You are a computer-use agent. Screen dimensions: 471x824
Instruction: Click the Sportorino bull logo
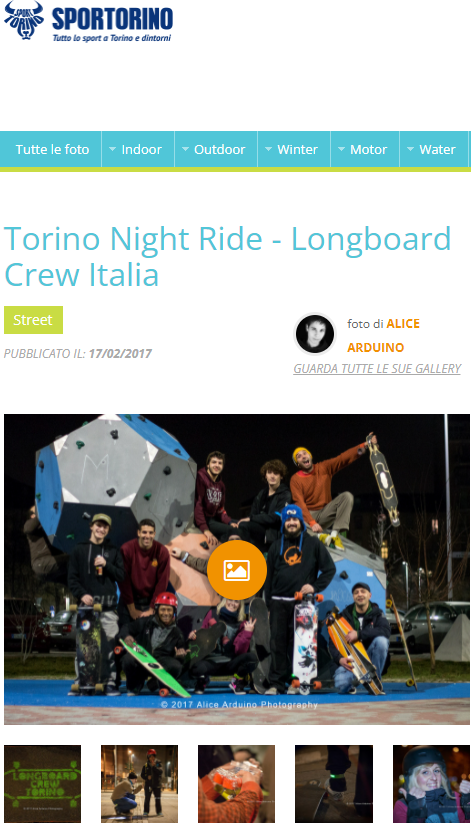tap(24, 20)
